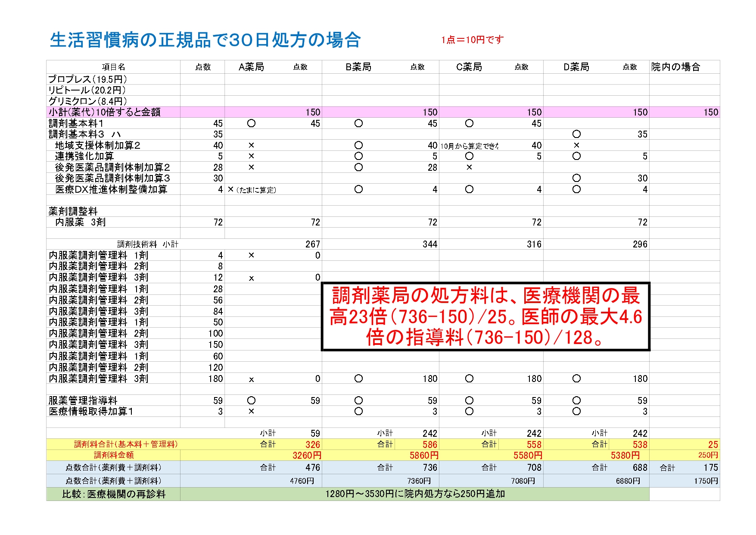Select the point value 120 in the 点数 column
This screenshot has width=756, height=535.
tap(215, 367)
